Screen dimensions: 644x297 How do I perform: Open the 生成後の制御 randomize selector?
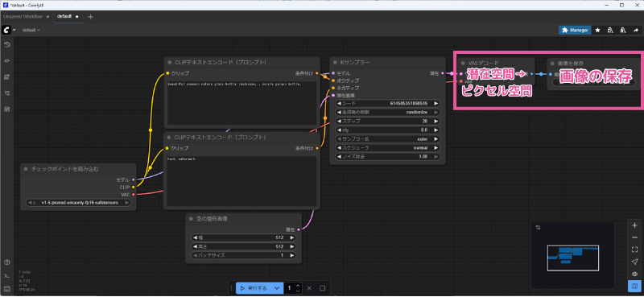click(x=388, y=112)
